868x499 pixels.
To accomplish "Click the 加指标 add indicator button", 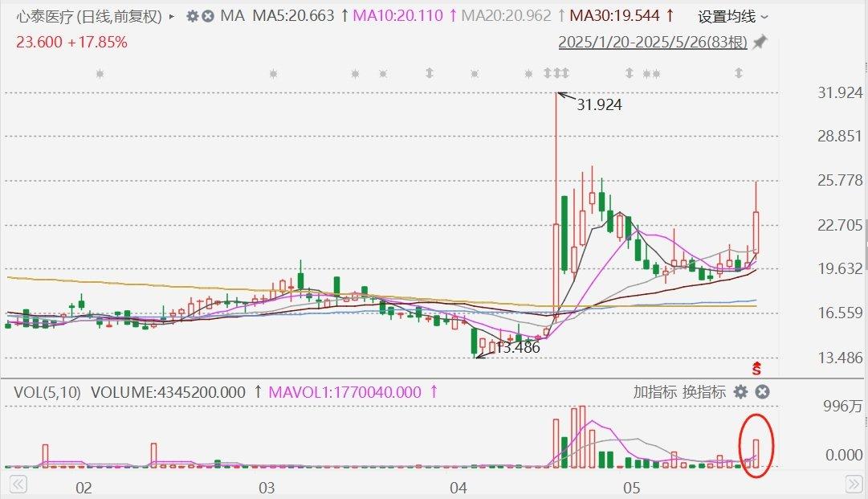I will 654,392.
